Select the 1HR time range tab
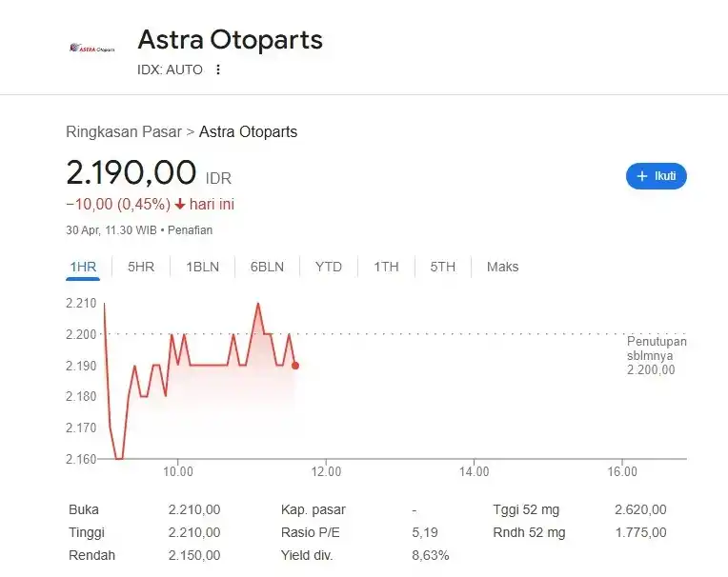The width and height of the screenshot is (728, 577). (83, 267)
